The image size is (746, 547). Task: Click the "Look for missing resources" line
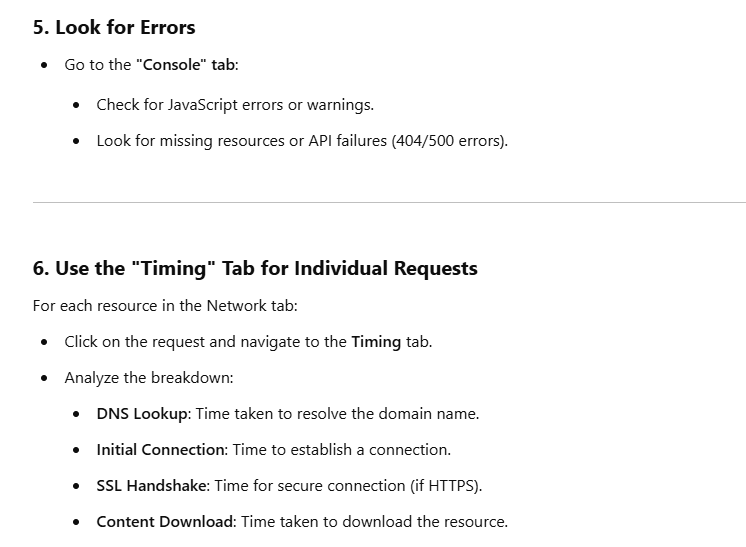click(190, 140)
